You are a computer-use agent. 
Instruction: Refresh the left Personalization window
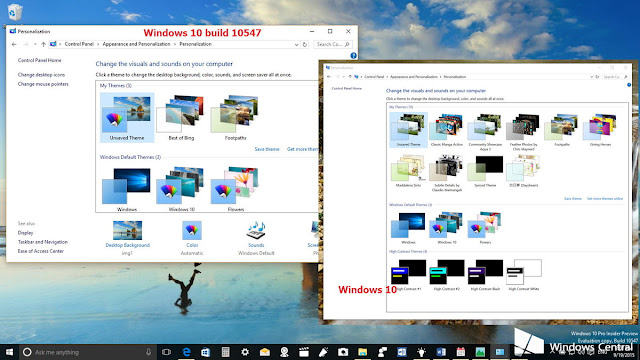pos(305,44)
